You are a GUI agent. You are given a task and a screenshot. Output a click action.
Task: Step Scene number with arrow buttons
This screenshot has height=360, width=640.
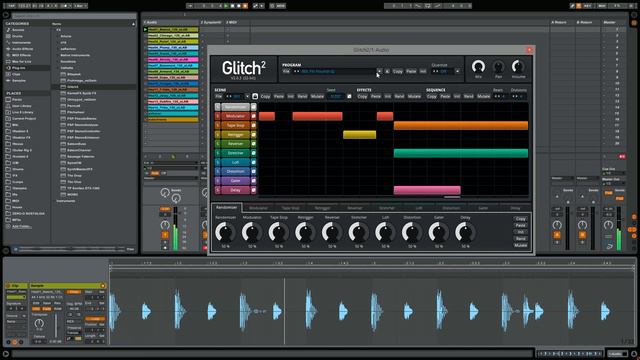pyautogui.click(x=229, y=96)
